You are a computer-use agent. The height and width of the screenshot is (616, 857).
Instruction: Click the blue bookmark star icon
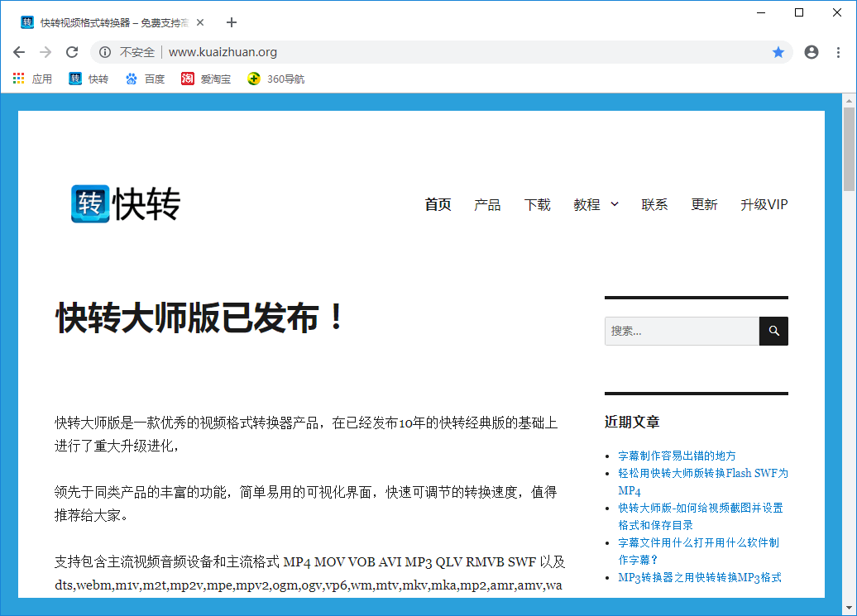[x=778, y=52]
